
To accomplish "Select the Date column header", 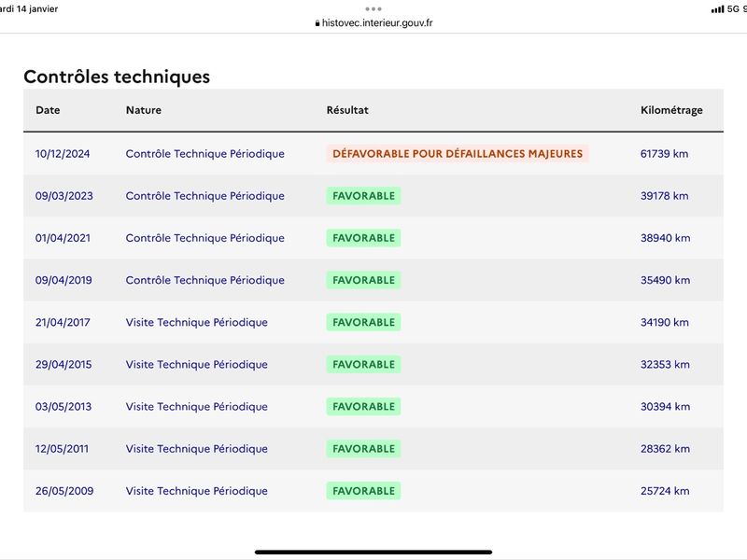I will 48,110.
